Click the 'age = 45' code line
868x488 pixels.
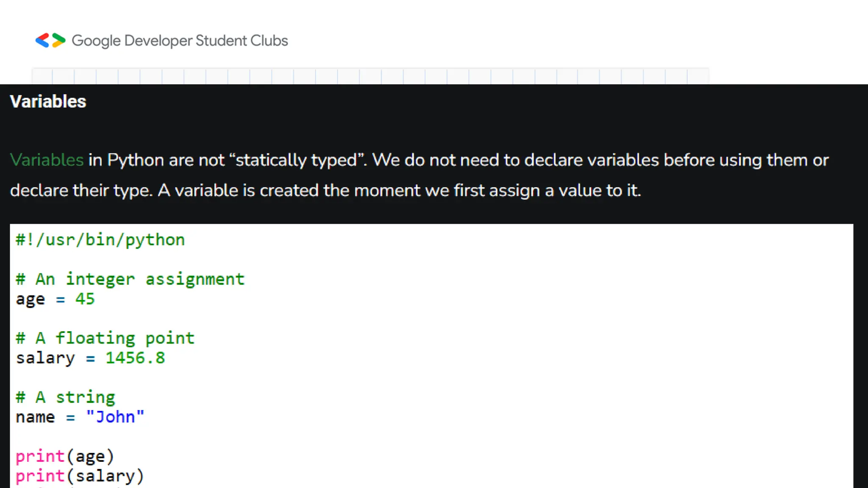pos(55,299)
